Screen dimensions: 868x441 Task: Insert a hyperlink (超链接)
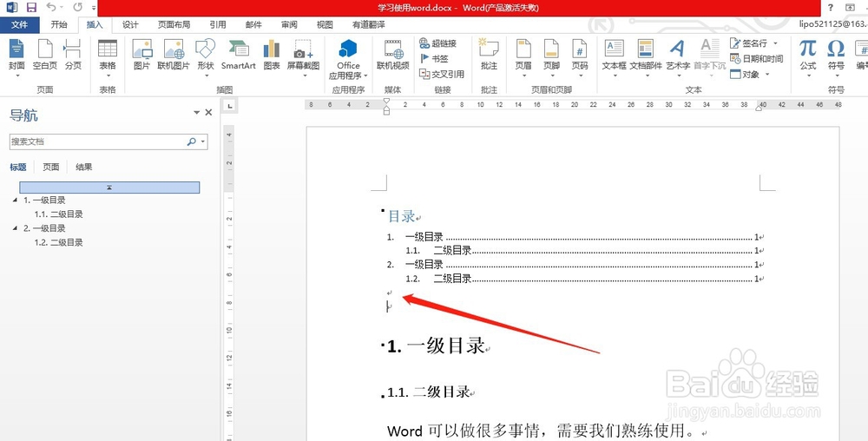tap(437, 43)
